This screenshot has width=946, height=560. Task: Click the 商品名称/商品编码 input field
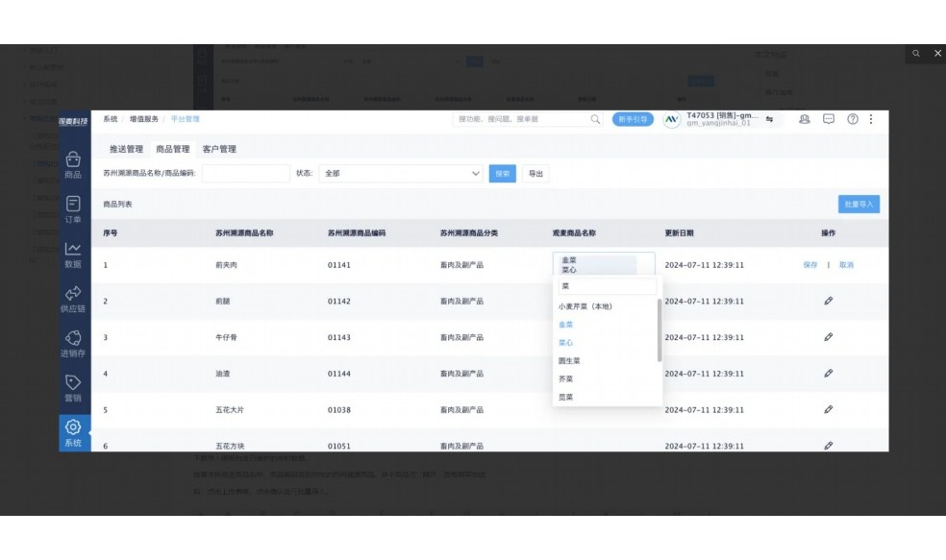click(245, 173)
